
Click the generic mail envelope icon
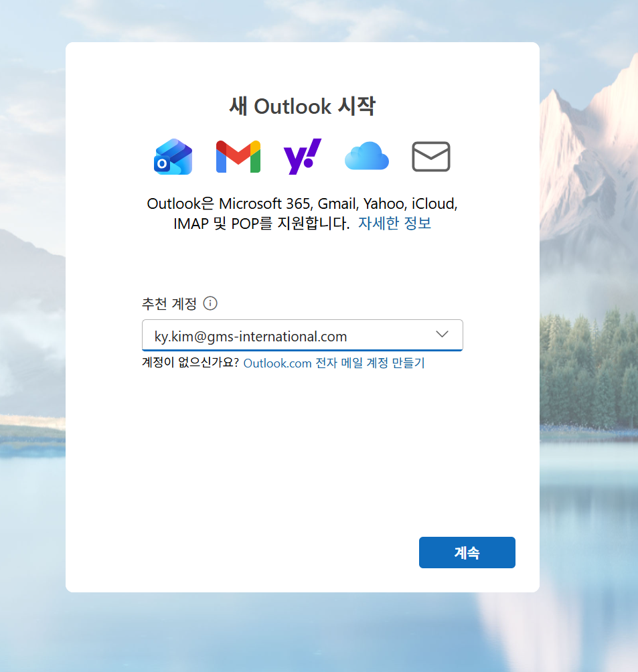431,157
